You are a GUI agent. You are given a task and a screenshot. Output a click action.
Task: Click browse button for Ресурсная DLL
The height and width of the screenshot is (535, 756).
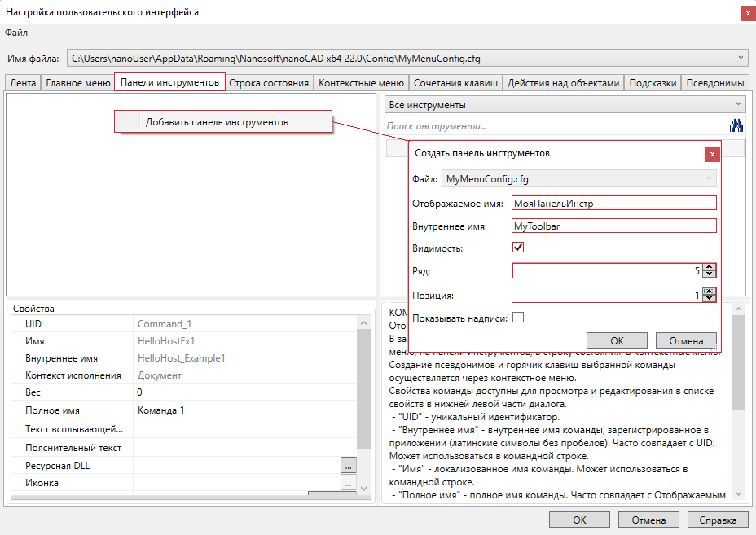click(x=349, y=466)
